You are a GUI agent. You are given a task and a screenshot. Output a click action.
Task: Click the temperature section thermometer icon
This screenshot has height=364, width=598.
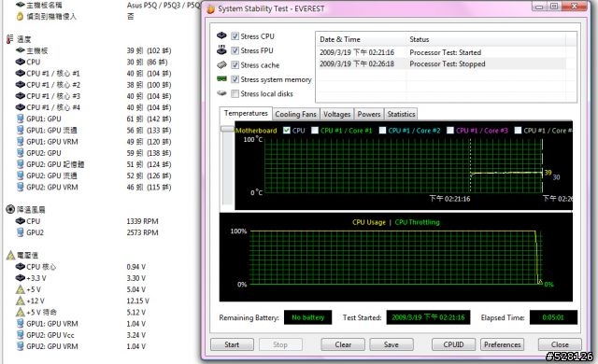tap(10, 39)
